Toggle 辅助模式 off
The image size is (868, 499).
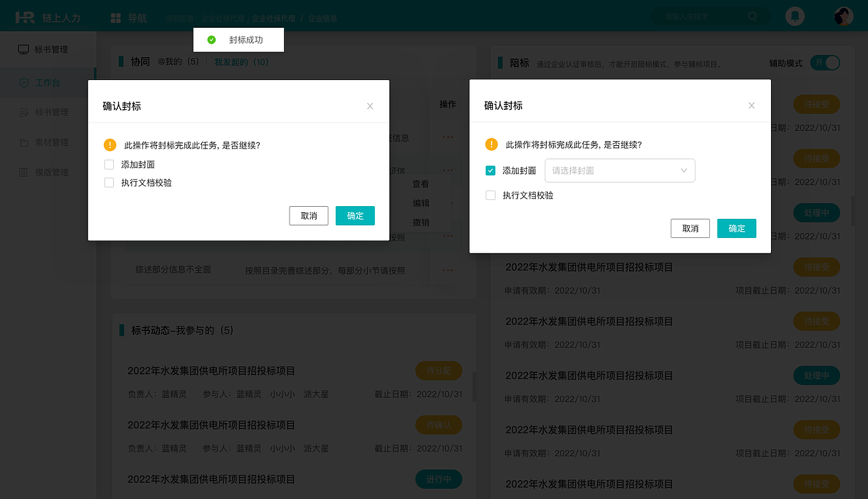pyautogui.click(x=825, y=62)
